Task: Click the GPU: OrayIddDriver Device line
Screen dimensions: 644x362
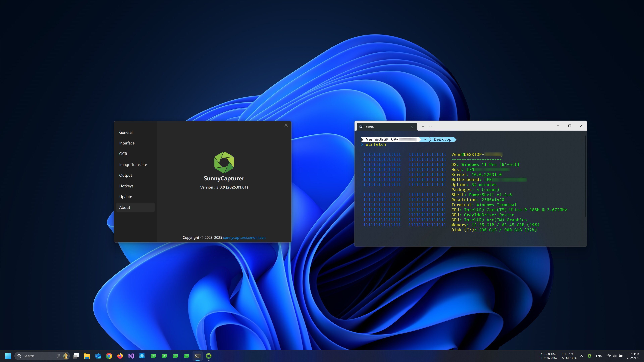Action: [483, 215]
